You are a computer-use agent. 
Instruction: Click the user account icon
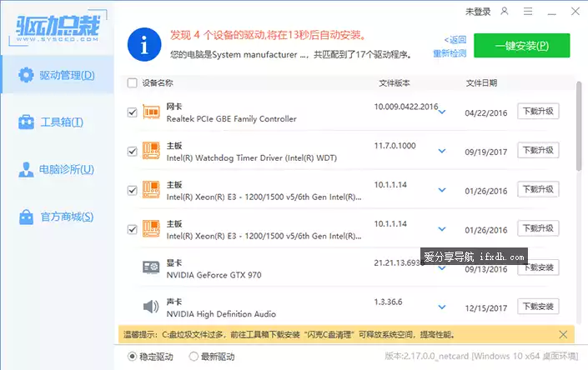tap(505, 11)
